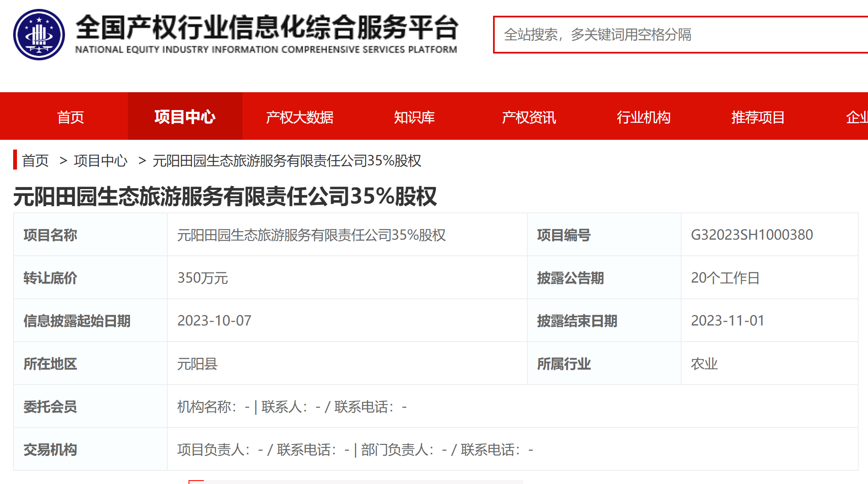The image size is (868, 484).
Task: Go to 推荐项目 navigation item
Action: (x=758, y=117)
